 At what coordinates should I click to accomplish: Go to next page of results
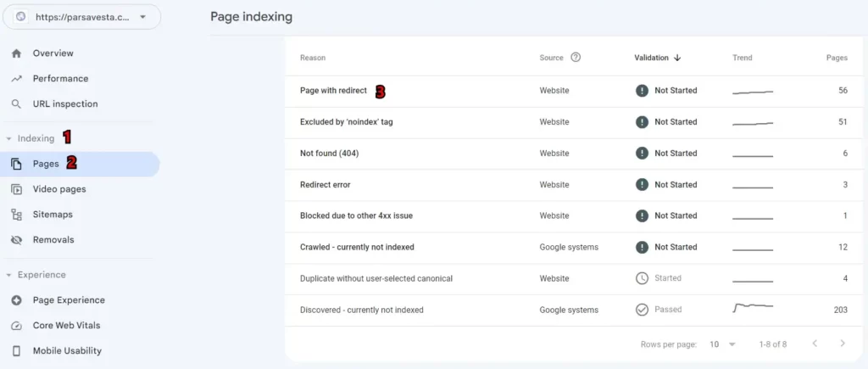843,344
